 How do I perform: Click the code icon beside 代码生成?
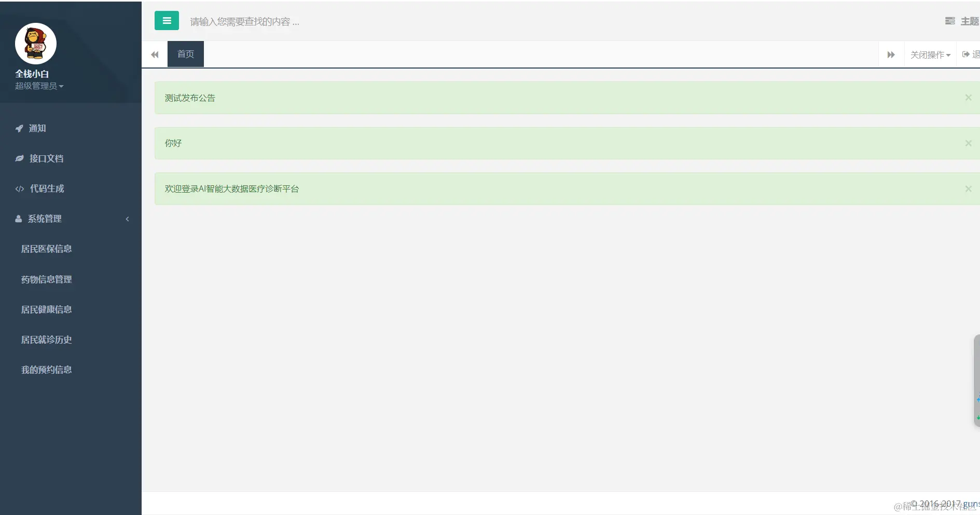[x=20, y=188]
